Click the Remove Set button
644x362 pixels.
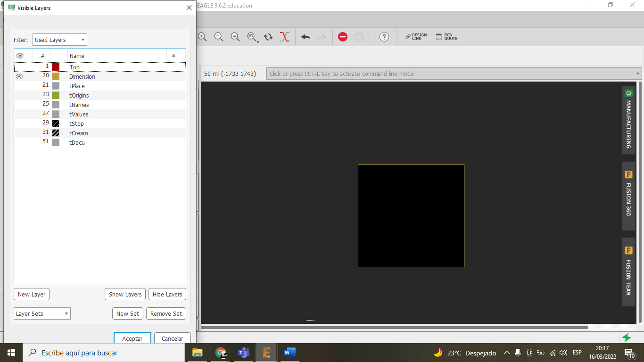[x=166, y=313]
